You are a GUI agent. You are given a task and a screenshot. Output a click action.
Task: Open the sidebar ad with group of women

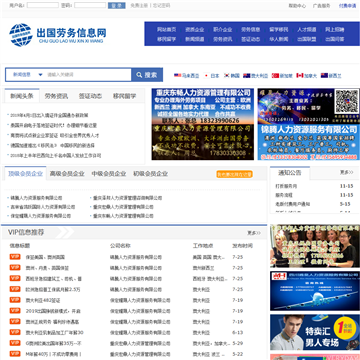point(315,246)
